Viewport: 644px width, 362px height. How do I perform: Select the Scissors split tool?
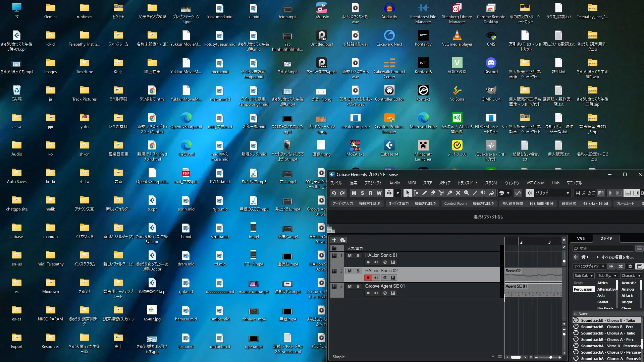[441, 193]
